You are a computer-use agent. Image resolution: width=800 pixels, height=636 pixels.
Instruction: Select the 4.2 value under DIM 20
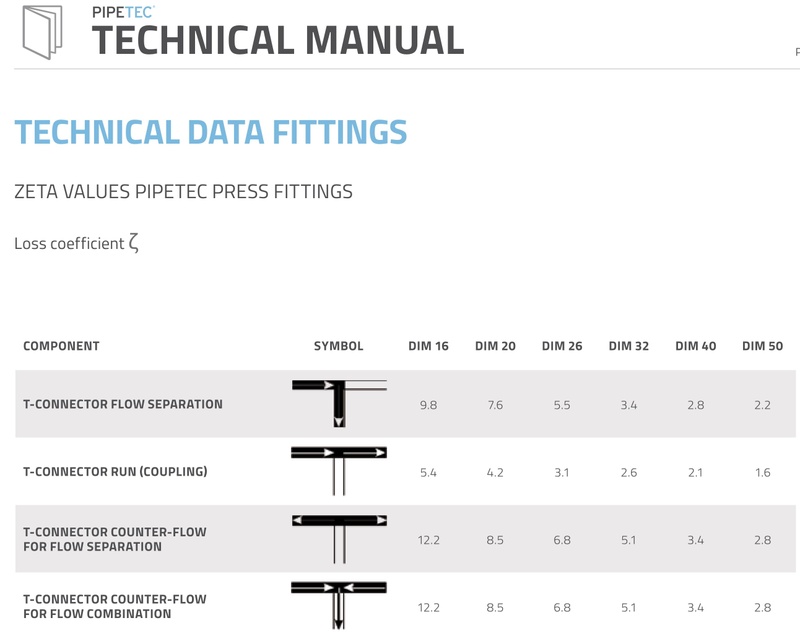click(x=495, y=472)
